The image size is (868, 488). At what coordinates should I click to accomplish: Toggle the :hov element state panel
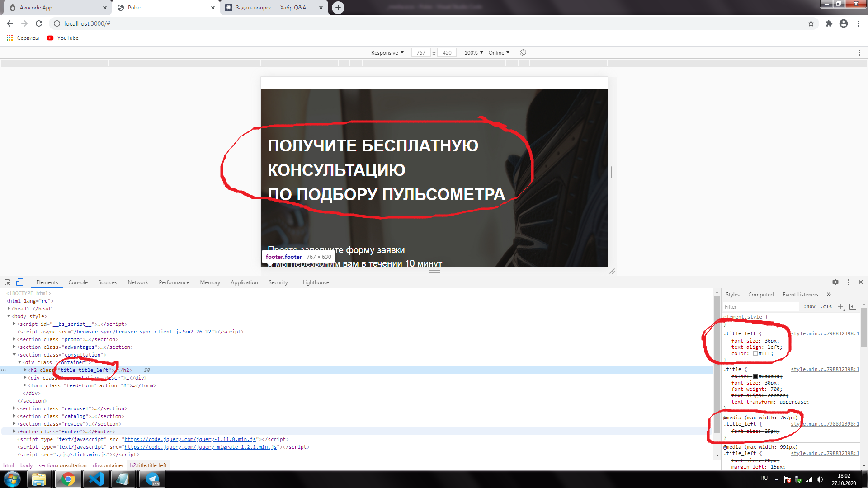809,306
